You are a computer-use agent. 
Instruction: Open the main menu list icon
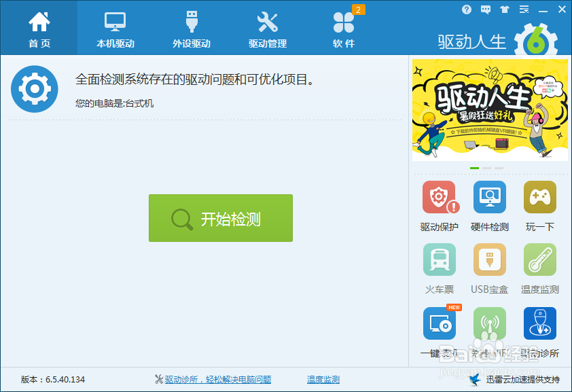(523, 10)
